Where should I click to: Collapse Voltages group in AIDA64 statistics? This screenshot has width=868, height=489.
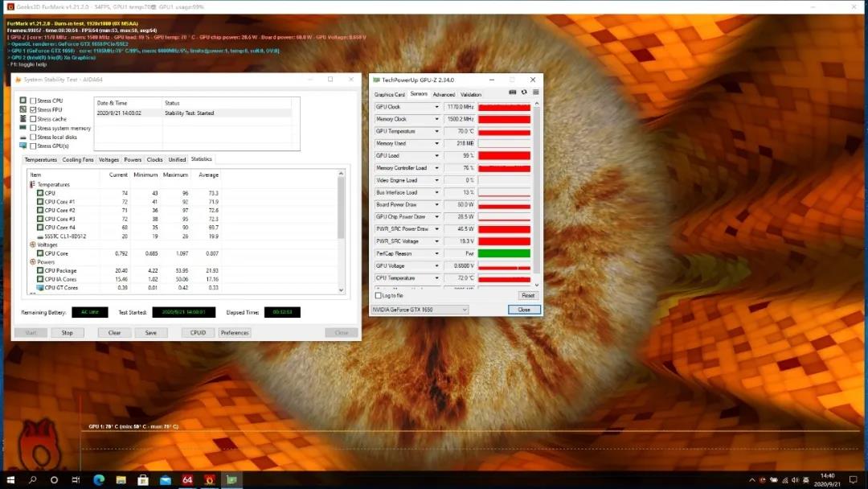(33, 244)
